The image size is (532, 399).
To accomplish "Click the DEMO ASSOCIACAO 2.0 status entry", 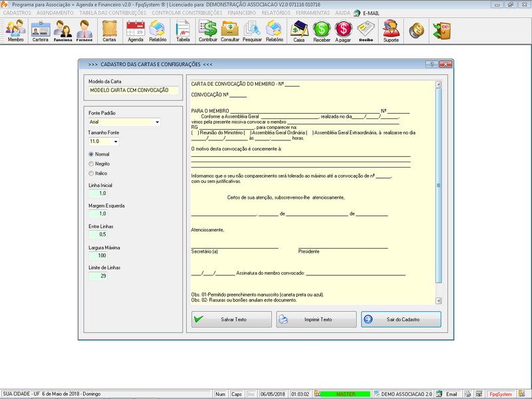I will (x=403, y=394).
